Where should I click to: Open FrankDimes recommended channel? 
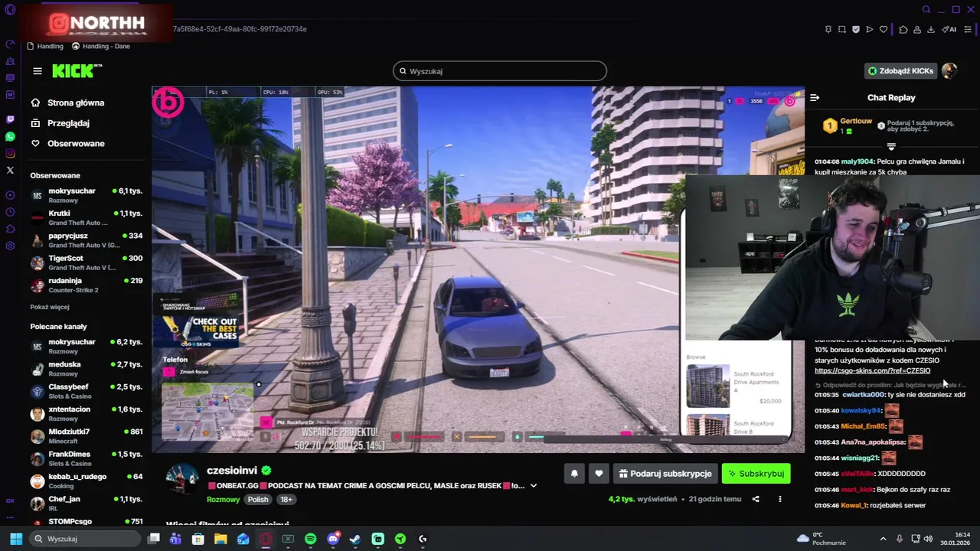pyautogui.click(x=87, y=458)
